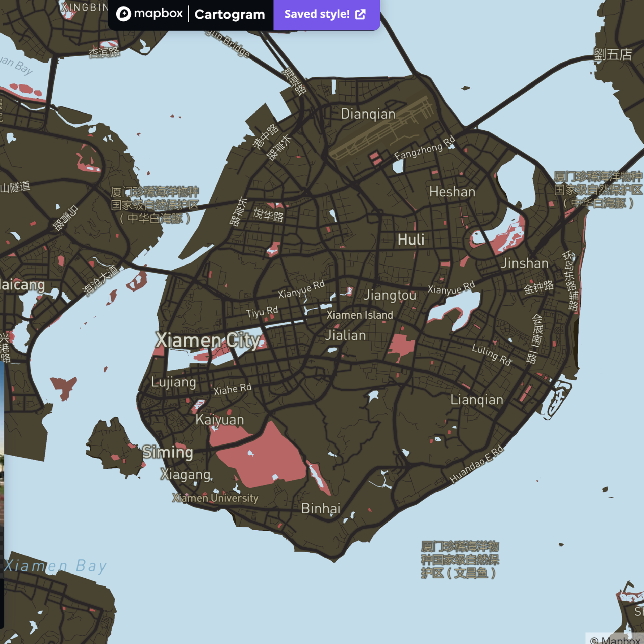Select the Jiangtou place label
Screen dimensions: 644x644
point(390,295)
